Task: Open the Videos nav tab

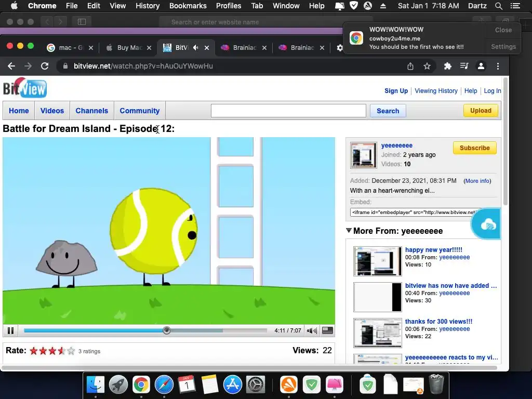Action: point(52,111)
